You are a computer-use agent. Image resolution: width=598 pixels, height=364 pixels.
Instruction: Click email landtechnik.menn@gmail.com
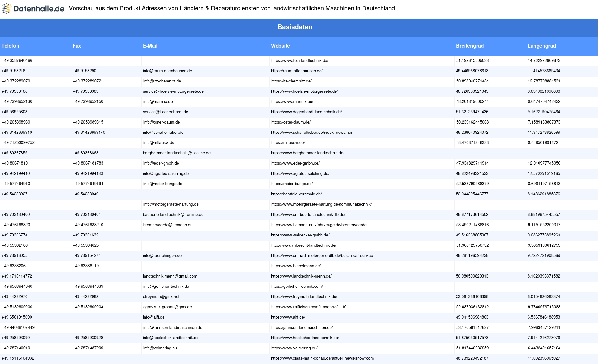point(170,276)
